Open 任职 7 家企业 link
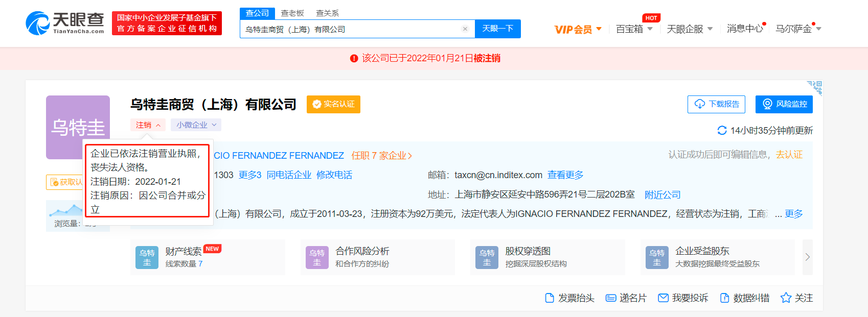Image resolution: width=868 pixels, height=317 pixels. coord(381,155)
